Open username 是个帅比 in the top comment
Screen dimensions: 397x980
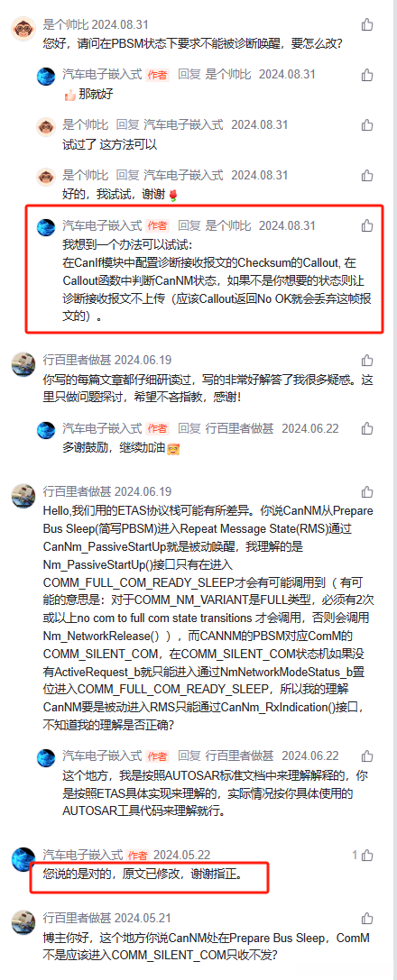[66, 25]
